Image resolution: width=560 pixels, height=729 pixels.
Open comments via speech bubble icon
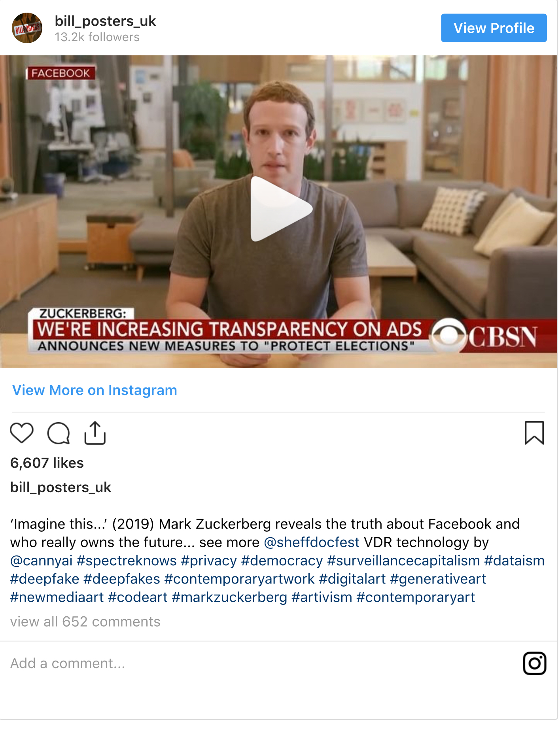(x=59, y=433)
